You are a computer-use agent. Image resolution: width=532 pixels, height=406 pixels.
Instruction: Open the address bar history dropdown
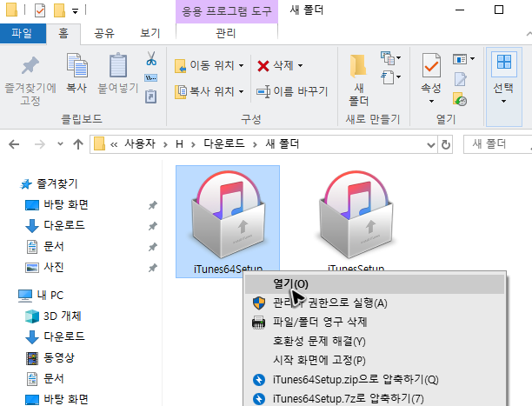431,144
